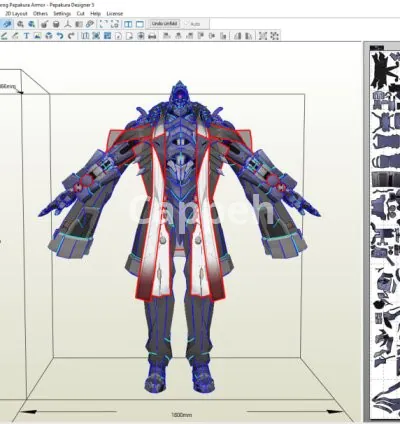
Task: Click the cylinder-shaped toolbar icon
Action: (56, 24)
